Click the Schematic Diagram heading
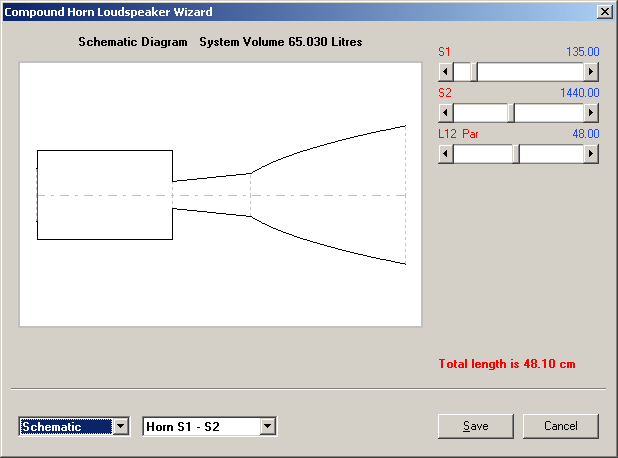This screenshot has height=458, width=618. (x=133, y=42)
